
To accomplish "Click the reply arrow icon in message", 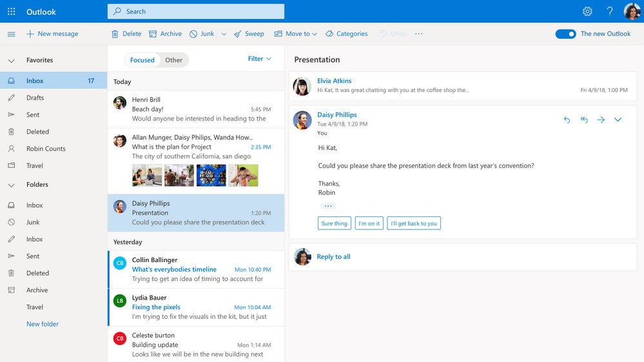I will tap(567, 120).
